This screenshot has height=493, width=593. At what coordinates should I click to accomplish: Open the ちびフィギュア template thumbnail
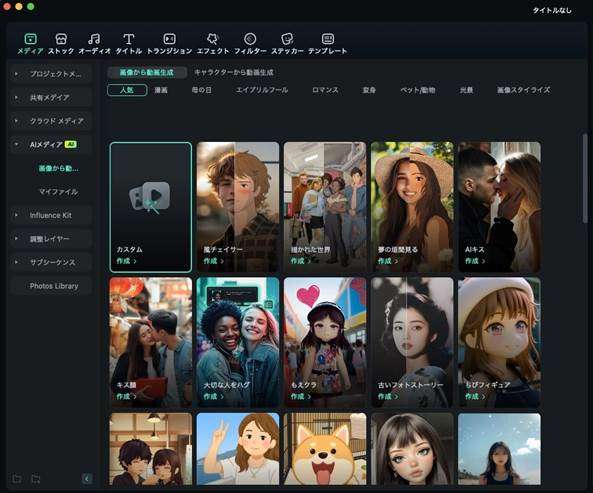(499, 342)
